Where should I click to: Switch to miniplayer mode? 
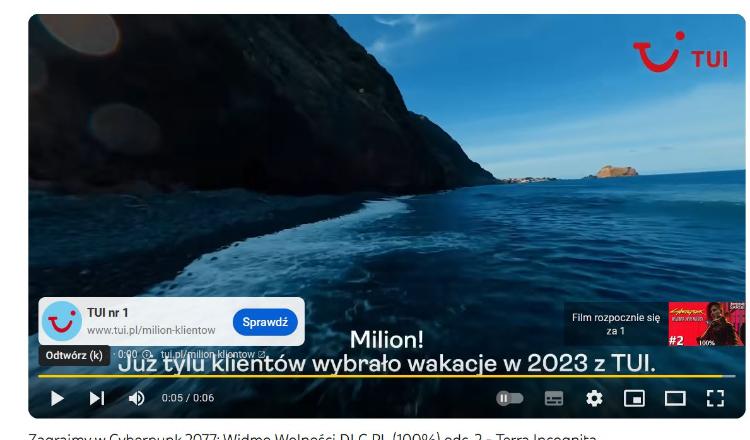click(634, 398)
